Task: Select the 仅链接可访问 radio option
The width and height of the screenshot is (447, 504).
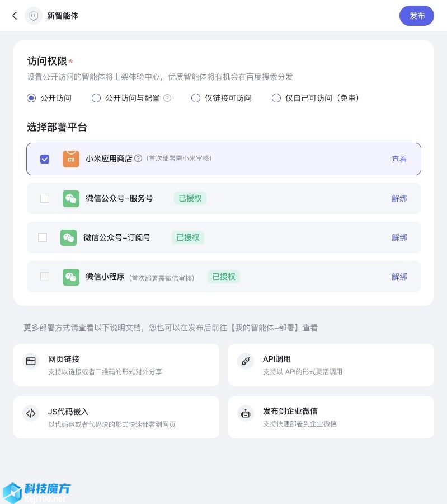Action: pos(196,98)
